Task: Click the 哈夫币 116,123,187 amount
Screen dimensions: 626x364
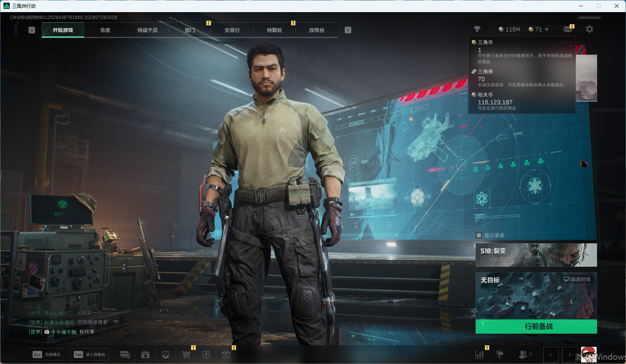Action: pyautogui.click(x=495, y=102)
